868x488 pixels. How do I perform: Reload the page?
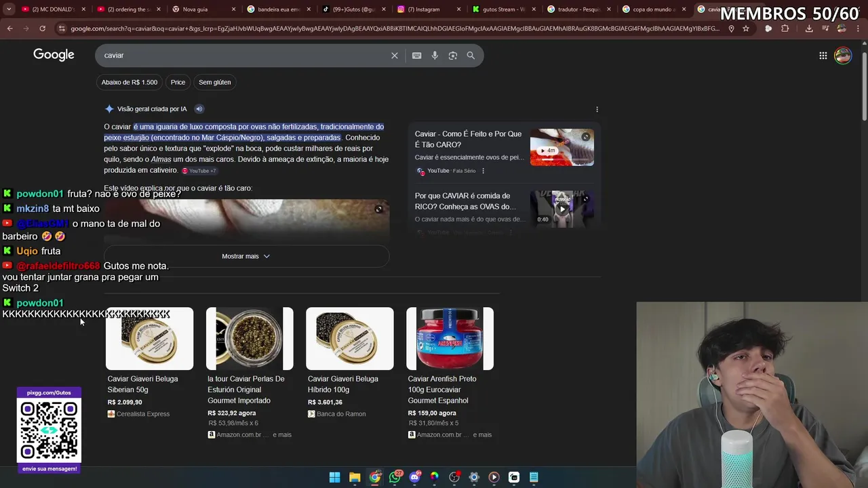tap(42, 28)
